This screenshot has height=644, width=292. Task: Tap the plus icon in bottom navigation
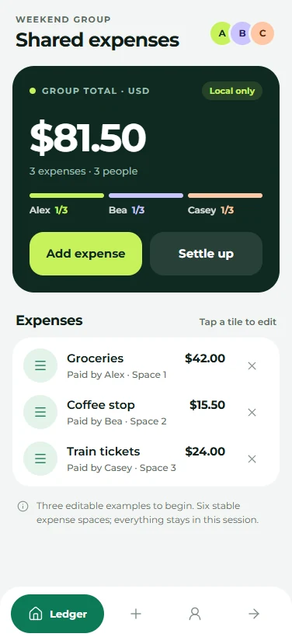[136, 614]
